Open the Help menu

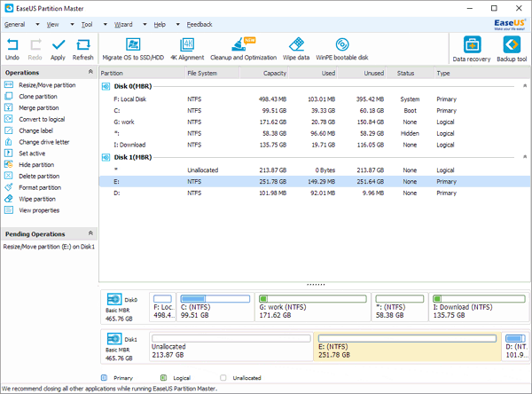(160, 25)
